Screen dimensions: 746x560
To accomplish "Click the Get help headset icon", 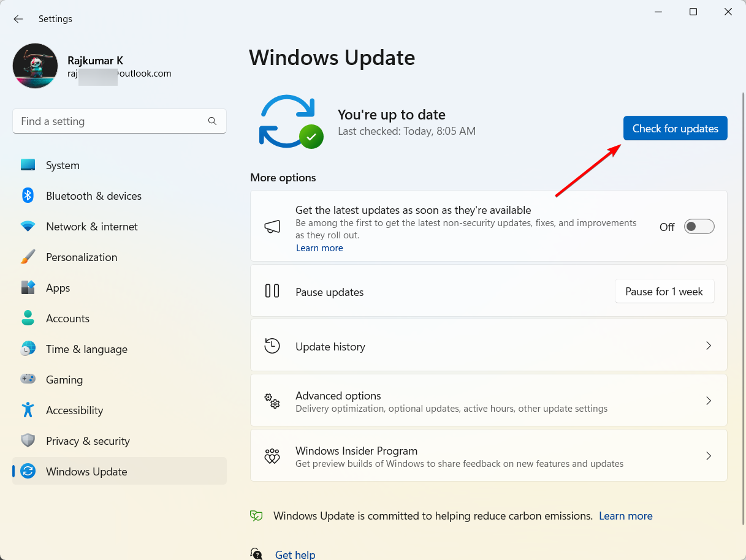I will [x=256, y=554].
